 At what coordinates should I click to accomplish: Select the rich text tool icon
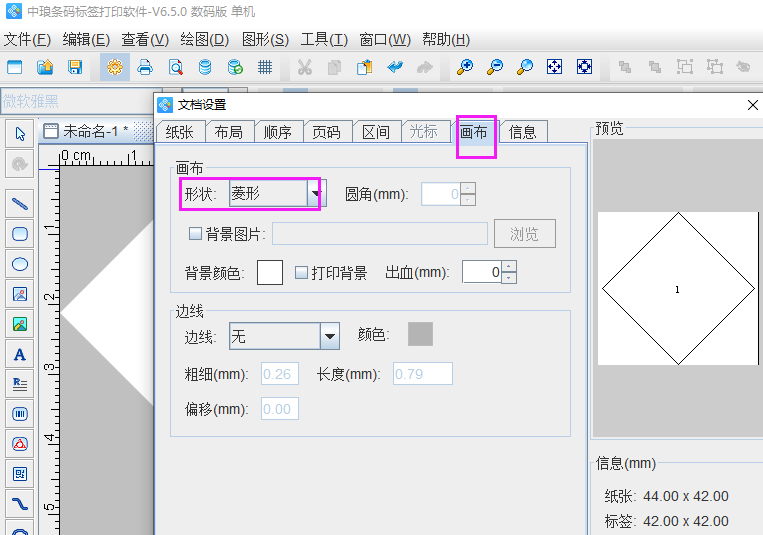click(x=19, y=384)
